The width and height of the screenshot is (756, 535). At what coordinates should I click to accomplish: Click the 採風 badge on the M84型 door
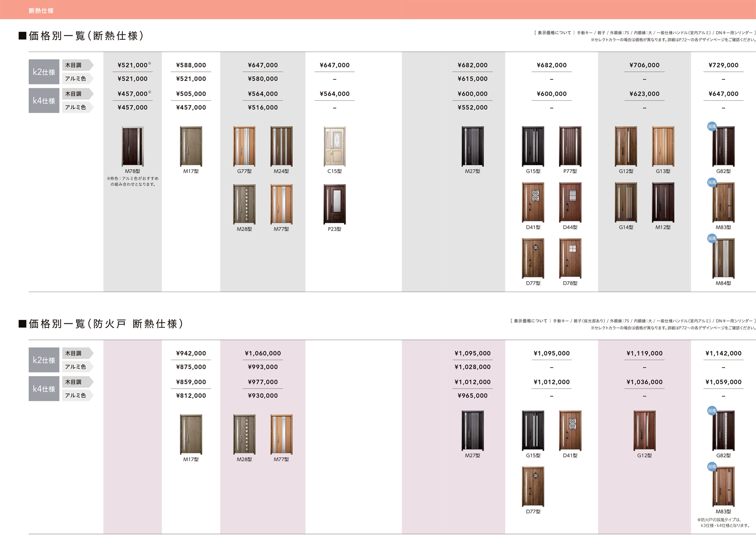point(712,239)
